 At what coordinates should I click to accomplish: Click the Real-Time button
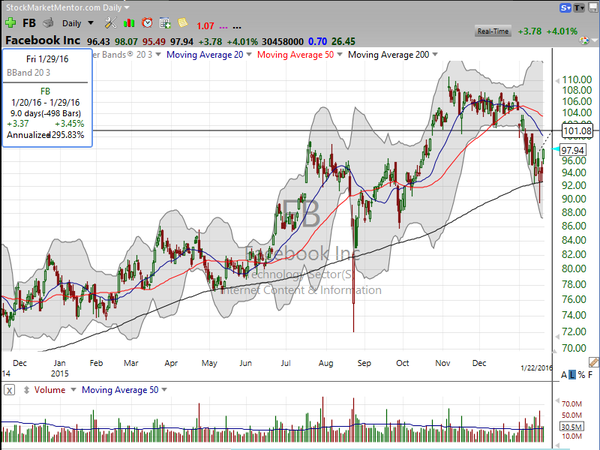tap(493, 31)
